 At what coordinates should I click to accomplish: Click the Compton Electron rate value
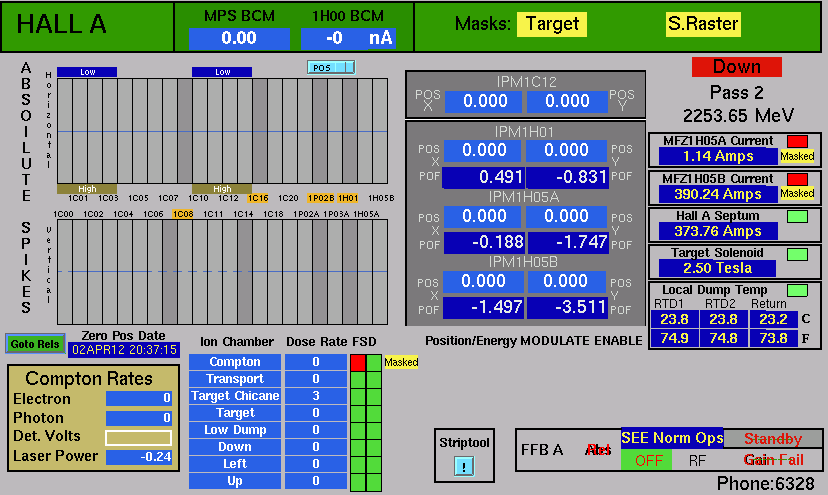coord(139,398)
